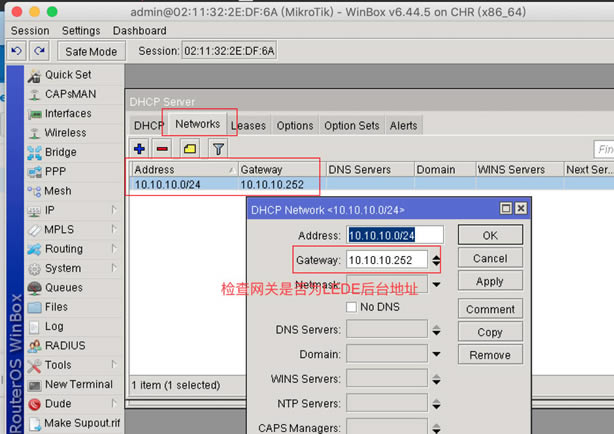This screenshot has height=434, width=614.
Task: Switch to the Leases tab
Action: pyautogui.click(x=249, y=125)
